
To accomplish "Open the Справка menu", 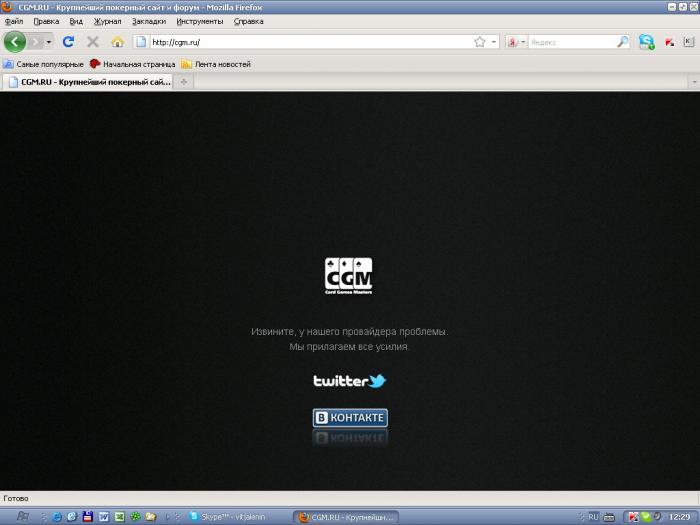I will pos(248,21).
